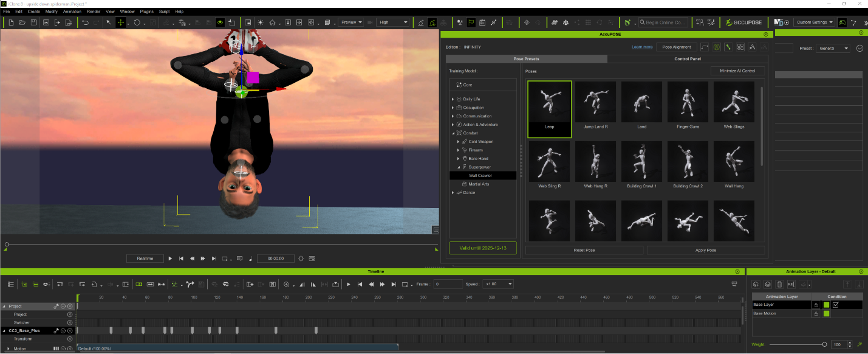Screen dimensions: 868x354
Task: Expand the Dance category
Action: coord(453,193)
